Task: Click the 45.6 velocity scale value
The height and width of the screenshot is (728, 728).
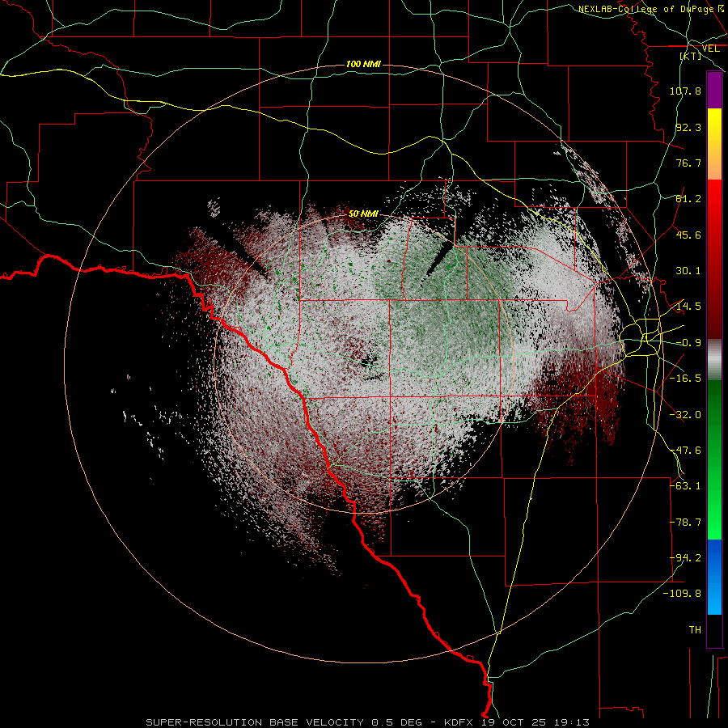Action: pyautogui.click(x=688, y=235)
